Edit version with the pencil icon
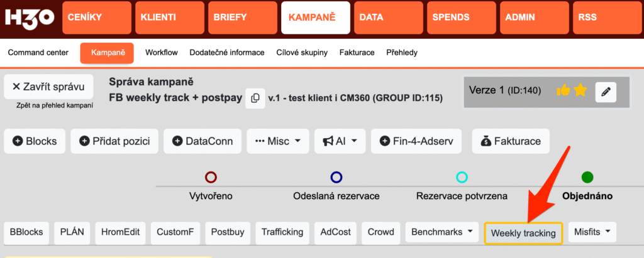Image resolution: width=644 pixels, height=258 pixels. point(606,92)
